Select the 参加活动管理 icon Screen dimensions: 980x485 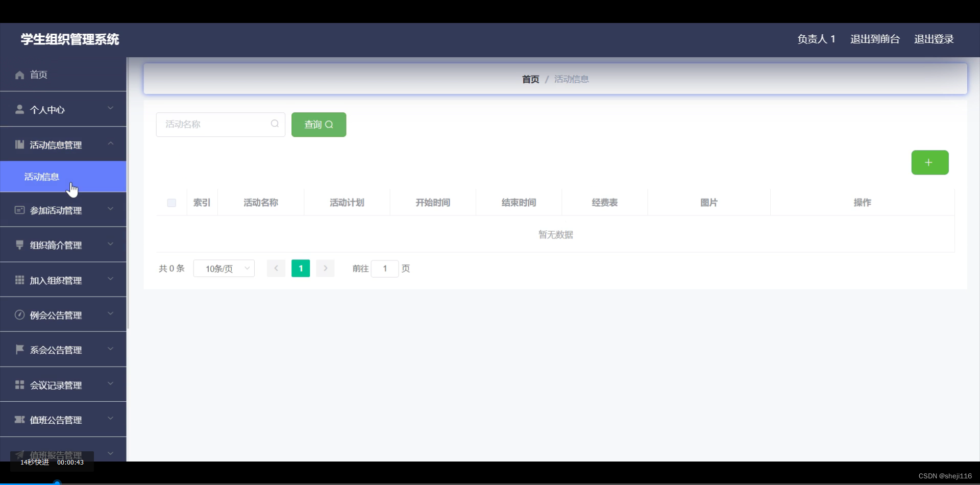click(19, 210)
